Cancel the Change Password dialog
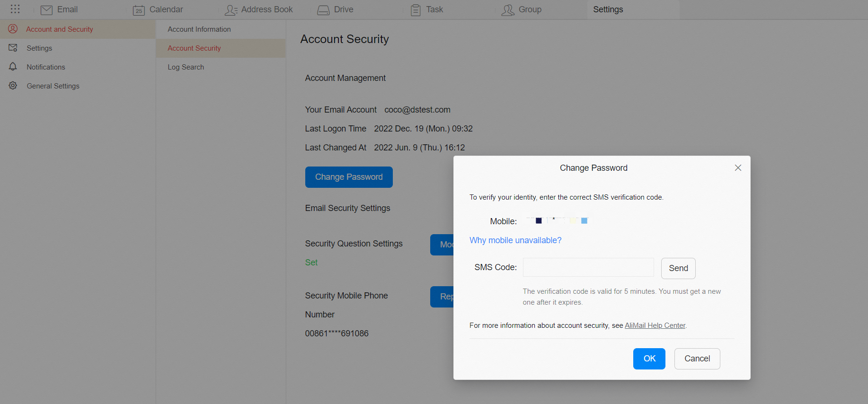This screenshot has width=868, height=404. [x=697, y=359]
